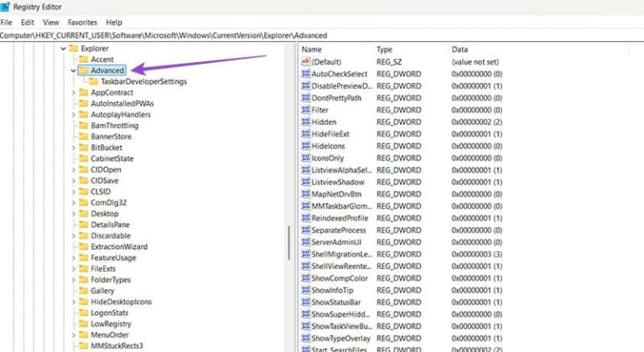Select the FileExts key
This screenshot has height=352, width=644.
pos(103,269)
